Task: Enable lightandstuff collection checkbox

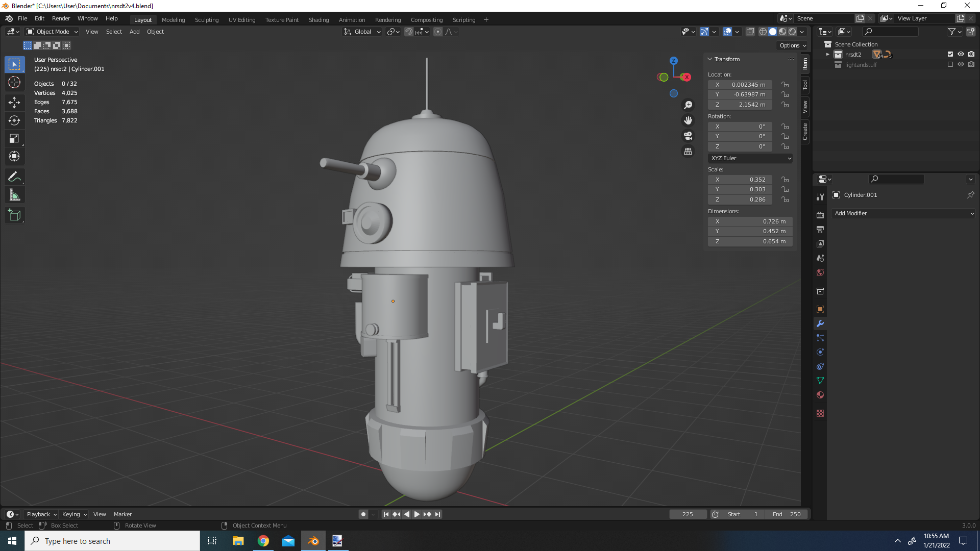Action: coord(950,64)
